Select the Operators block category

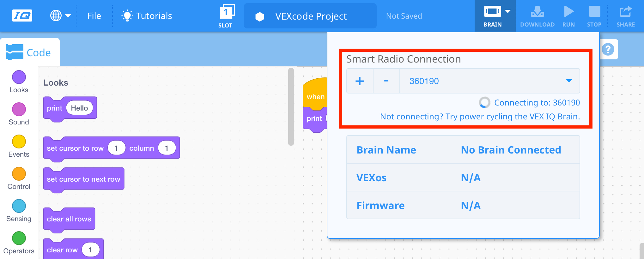[x=19, y=243]
